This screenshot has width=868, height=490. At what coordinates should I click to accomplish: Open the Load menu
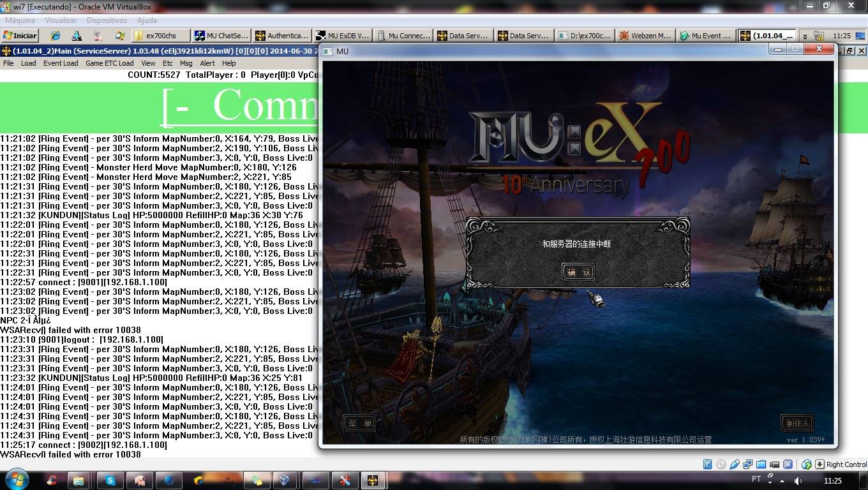[28, 63]
